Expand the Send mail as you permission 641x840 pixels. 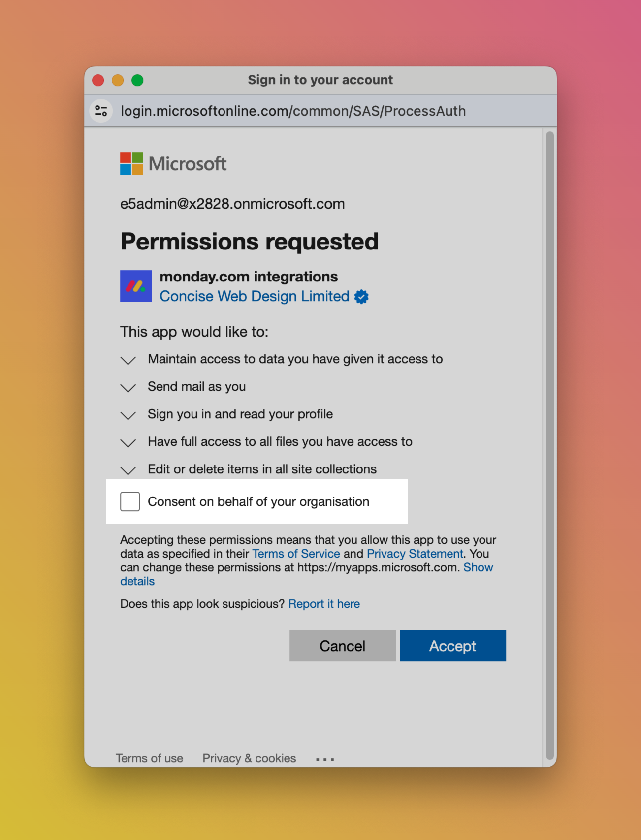[128, 388]
